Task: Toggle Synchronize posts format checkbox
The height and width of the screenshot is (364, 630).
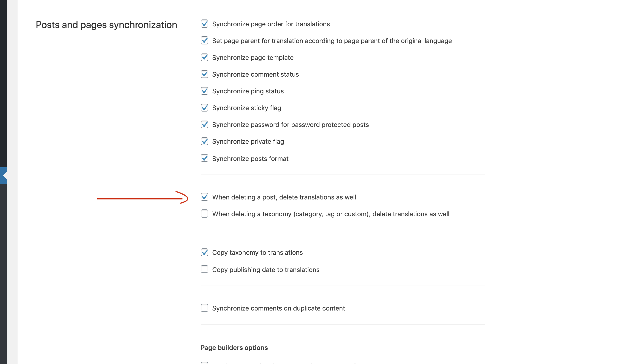Action: click(204, 158)
